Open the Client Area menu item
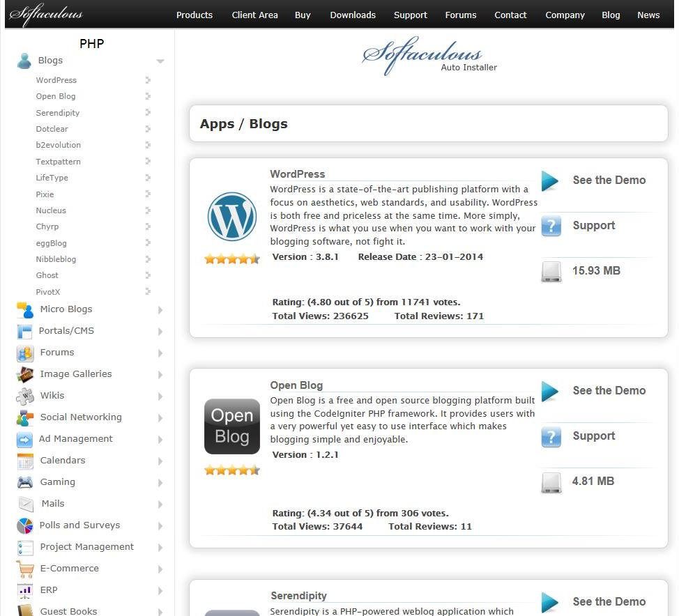 click(x=254, y=15)
